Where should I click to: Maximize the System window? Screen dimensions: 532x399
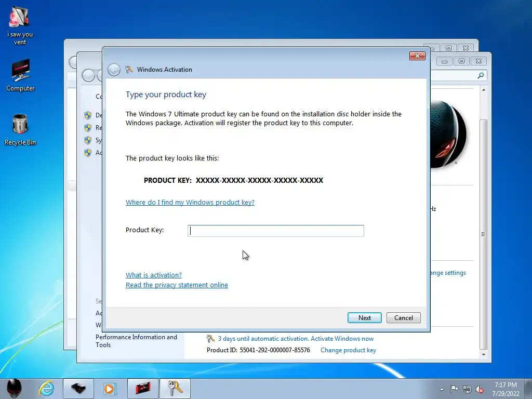click(461, 61)
